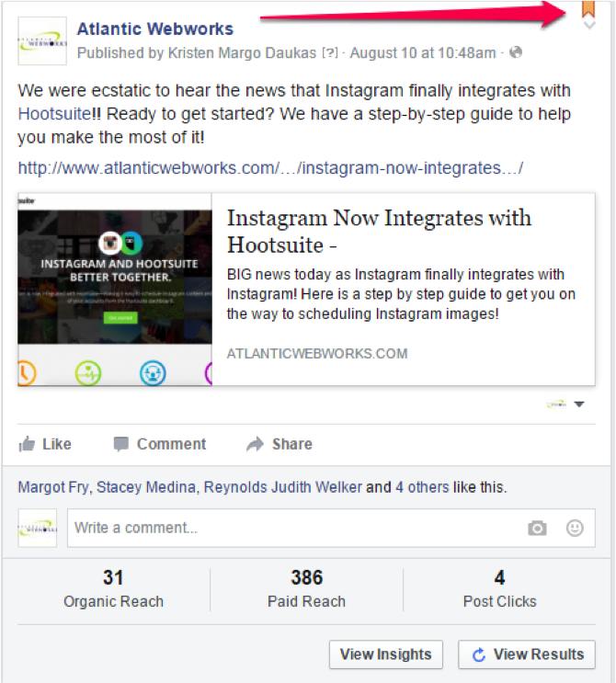Click the small page logo beside dropdown arrow

556,404
